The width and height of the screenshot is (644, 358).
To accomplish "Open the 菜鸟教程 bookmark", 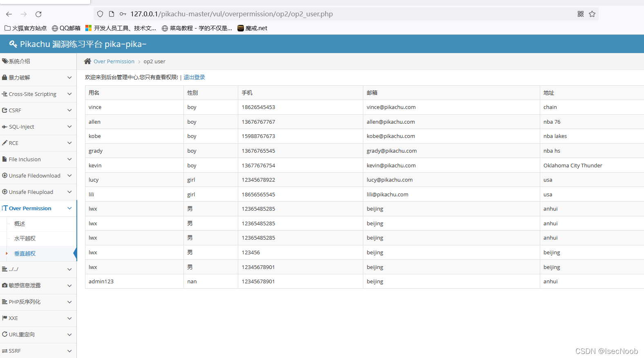I will pos(197,28).
